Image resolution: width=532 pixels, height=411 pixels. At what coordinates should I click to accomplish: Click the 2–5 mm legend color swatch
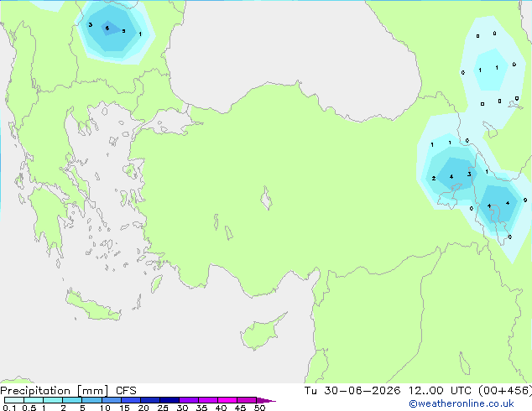pos(72,400)
